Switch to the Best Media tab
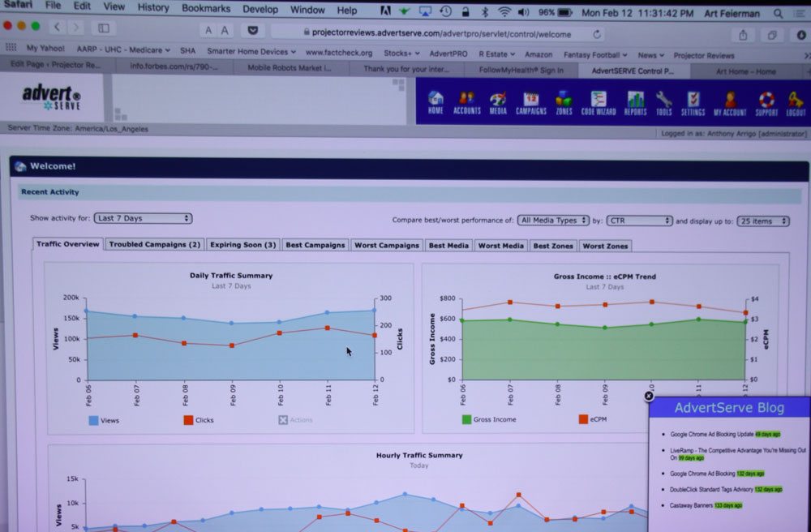Viewport: 811px width, 532px height. [448, 246]
